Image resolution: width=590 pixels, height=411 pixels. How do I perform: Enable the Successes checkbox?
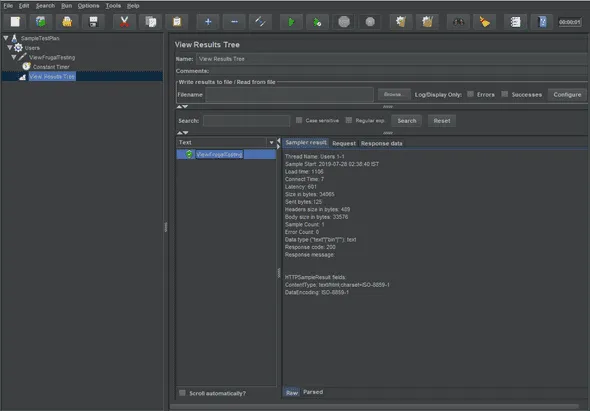(x=505, y=94)
